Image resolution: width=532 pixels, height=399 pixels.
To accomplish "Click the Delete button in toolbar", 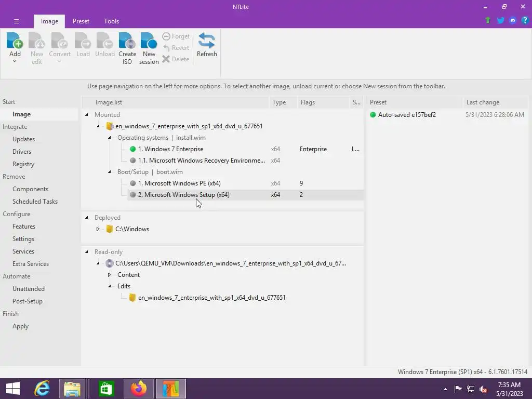I will pyautogui.click(x=176, y=59).
